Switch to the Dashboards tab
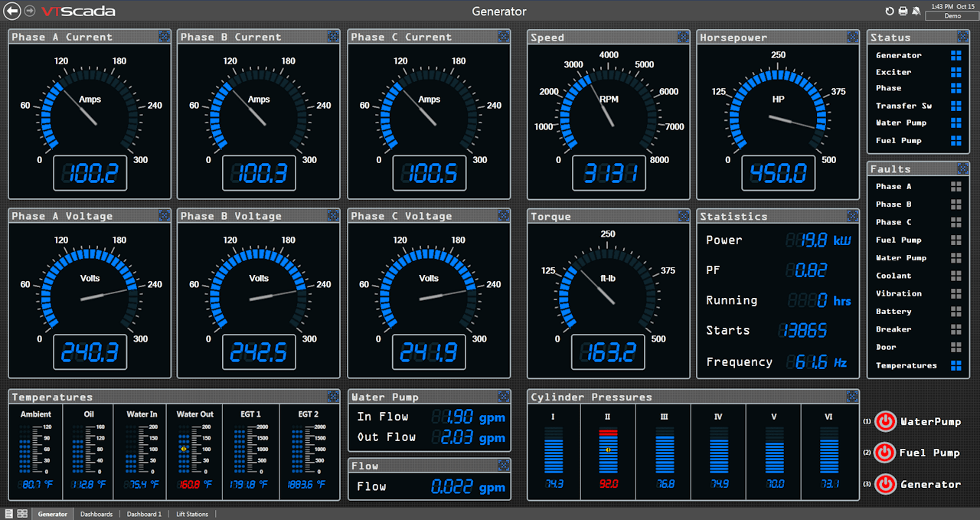Image resolution: width=980 pixels, height=520 pixels. click(x=96, y=514)
